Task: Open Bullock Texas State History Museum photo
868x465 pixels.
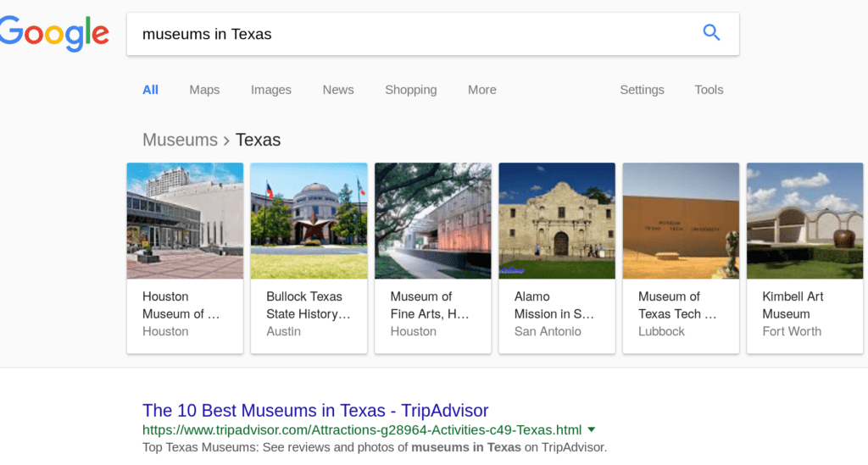Action: 309,220
